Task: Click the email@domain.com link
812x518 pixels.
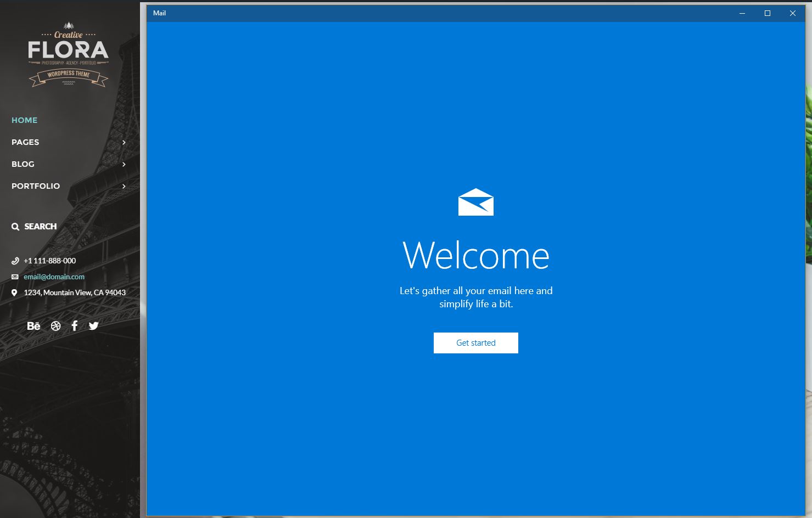Action: [54, 277]
